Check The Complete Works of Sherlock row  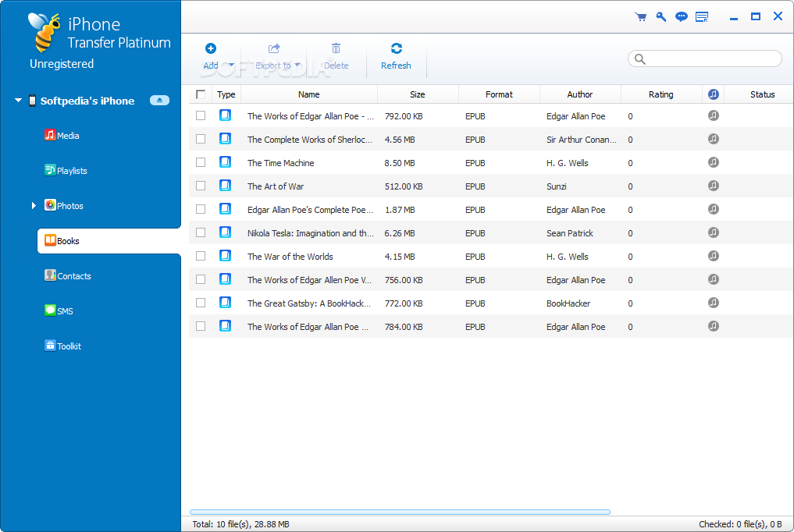click(x=201, y=139)
